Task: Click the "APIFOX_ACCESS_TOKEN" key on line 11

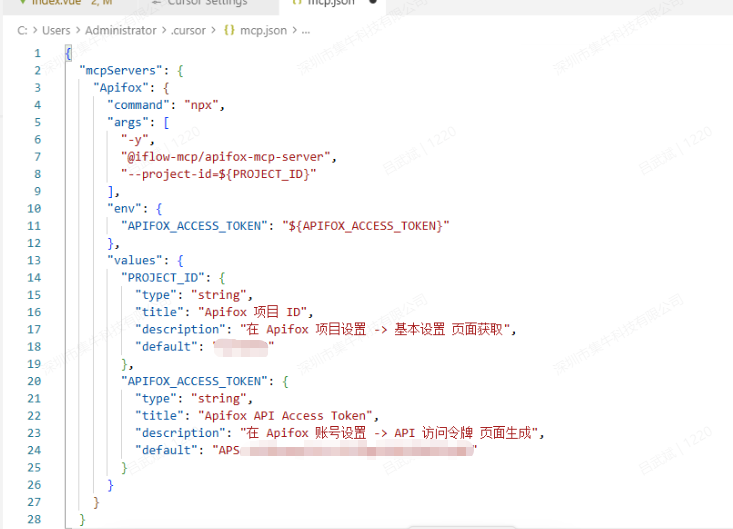Action: tap(194, 226)
